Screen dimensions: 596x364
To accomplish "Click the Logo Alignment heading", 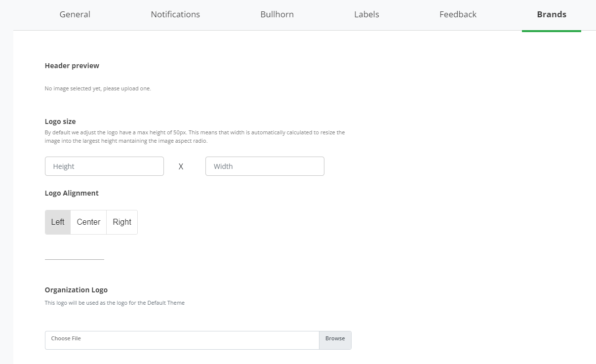I will click(72, 193).
